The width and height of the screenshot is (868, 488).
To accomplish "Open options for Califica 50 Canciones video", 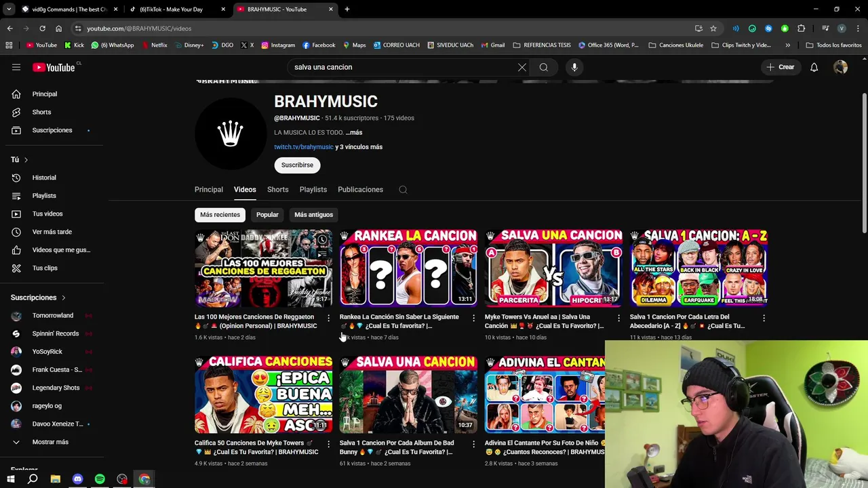I will [328, 444].
